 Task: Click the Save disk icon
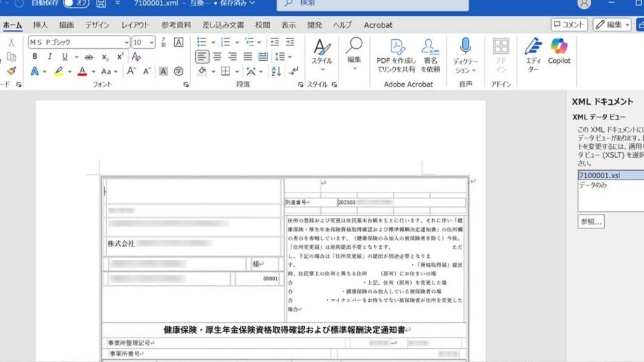(101, 3)
